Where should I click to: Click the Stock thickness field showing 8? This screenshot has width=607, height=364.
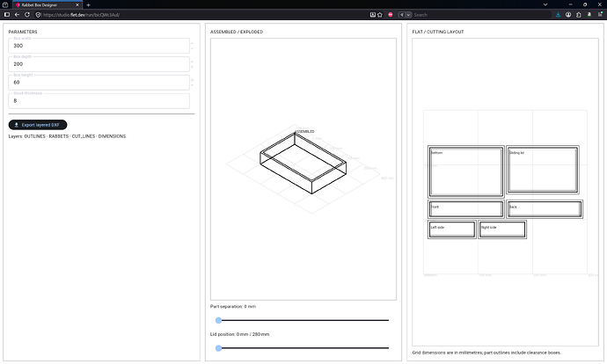click(x=99, y=100)
